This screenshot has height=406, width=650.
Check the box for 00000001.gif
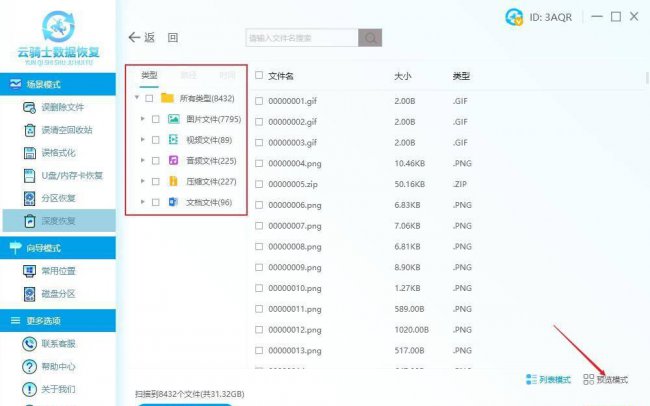[259, 101]
